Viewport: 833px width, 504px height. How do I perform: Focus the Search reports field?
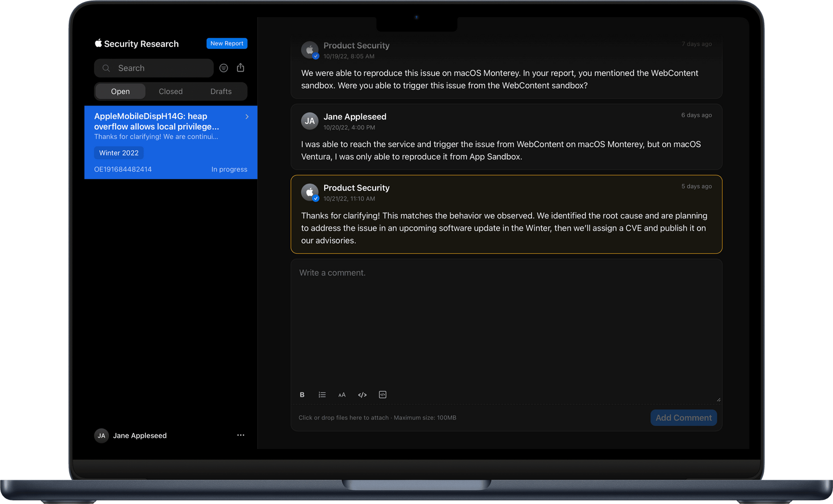(x=154, y=68)
